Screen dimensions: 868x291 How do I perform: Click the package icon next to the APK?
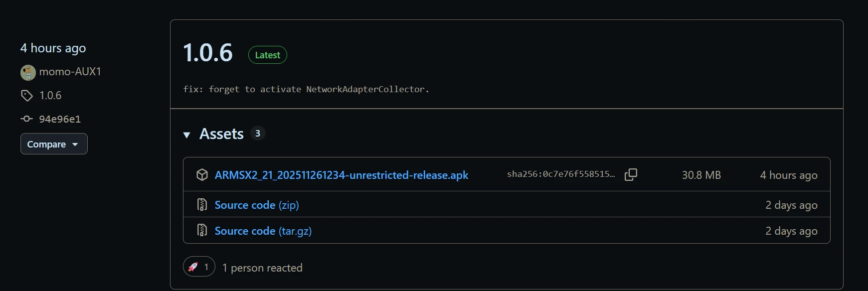pos(202,175)
